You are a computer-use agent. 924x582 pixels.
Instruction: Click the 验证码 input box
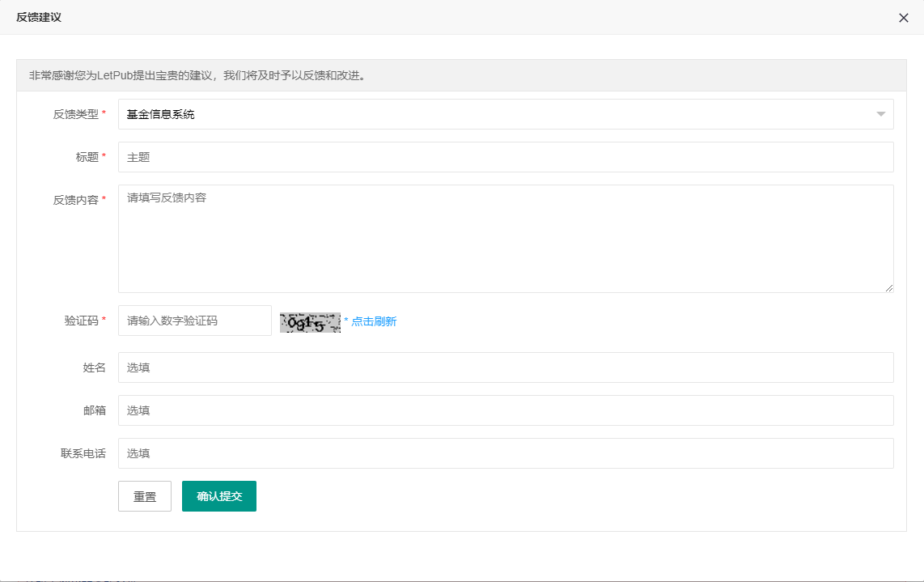click(195, 321)
